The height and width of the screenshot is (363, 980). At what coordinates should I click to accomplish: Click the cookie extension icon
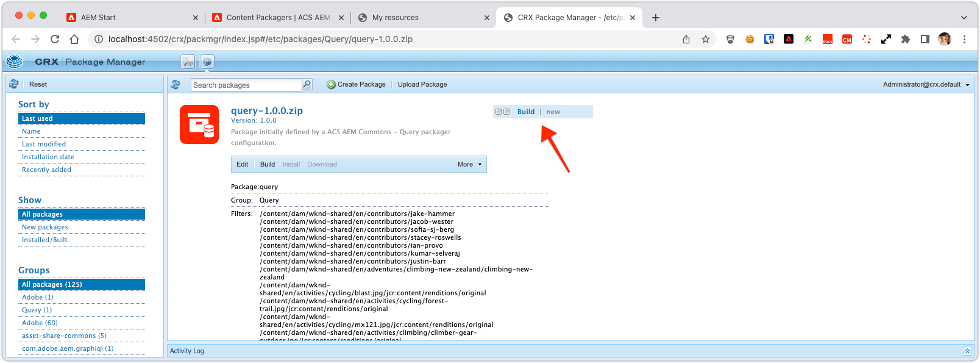coord(750,39)
